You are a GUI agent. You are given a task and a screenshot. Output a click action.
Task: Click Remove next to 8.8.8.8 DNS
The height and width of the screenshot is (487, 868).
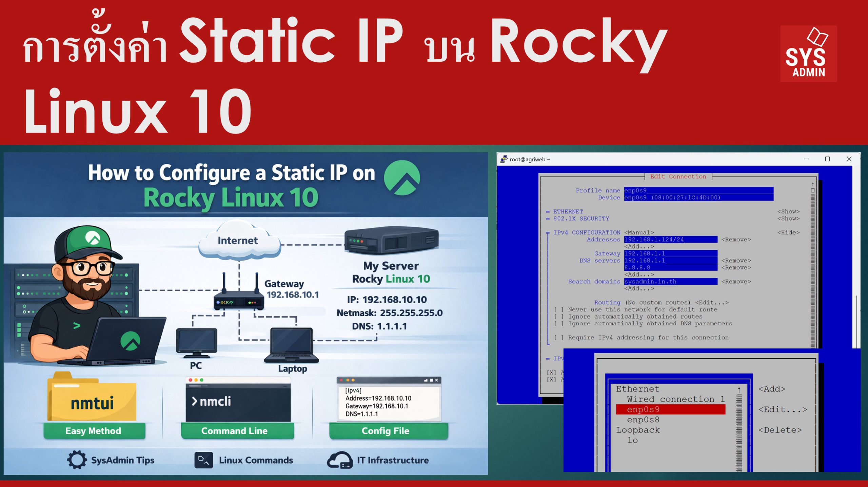736,267
